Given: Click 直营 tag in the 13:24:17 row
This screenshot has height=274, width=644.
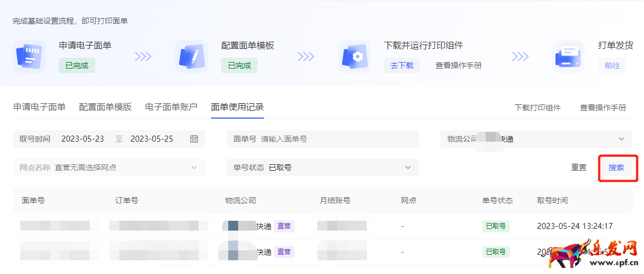Looking at the screenshot, I should point(285,226).
